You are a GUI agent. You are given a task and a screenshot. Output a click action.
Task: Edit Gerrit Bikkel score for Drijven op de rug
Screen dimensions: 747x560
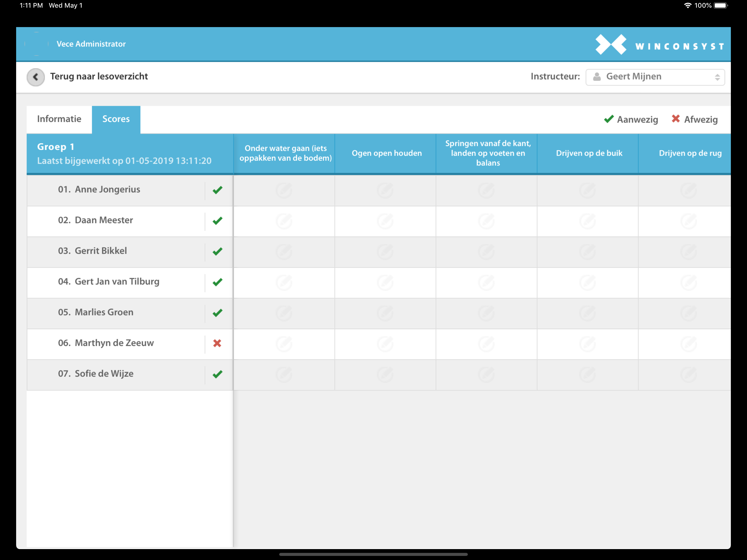[689, 252]
